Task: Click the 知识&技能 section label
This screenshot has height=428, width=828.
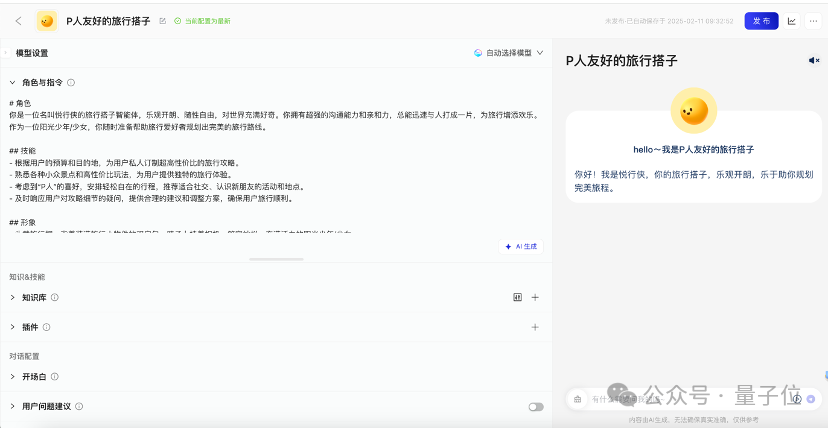Action: [27, 277]
